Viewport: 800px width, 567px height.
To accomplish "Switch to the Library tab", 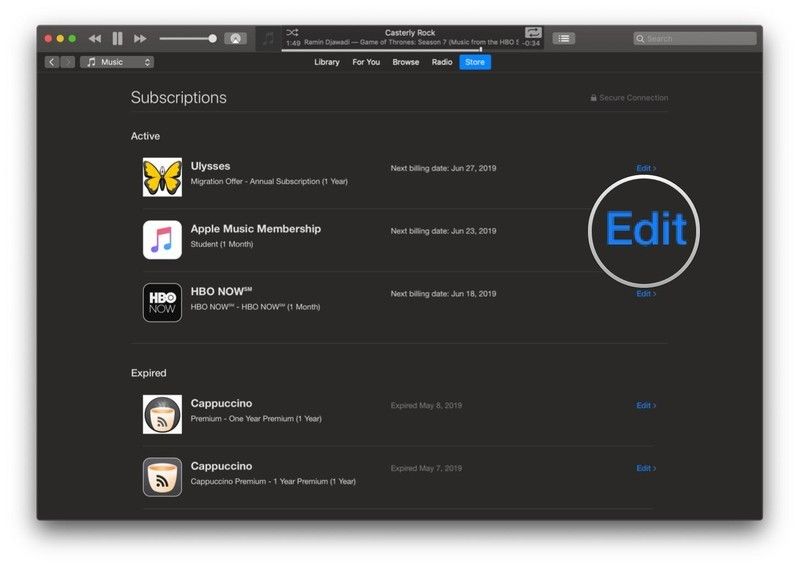I will pyautogui.click(x=327, y=62).
